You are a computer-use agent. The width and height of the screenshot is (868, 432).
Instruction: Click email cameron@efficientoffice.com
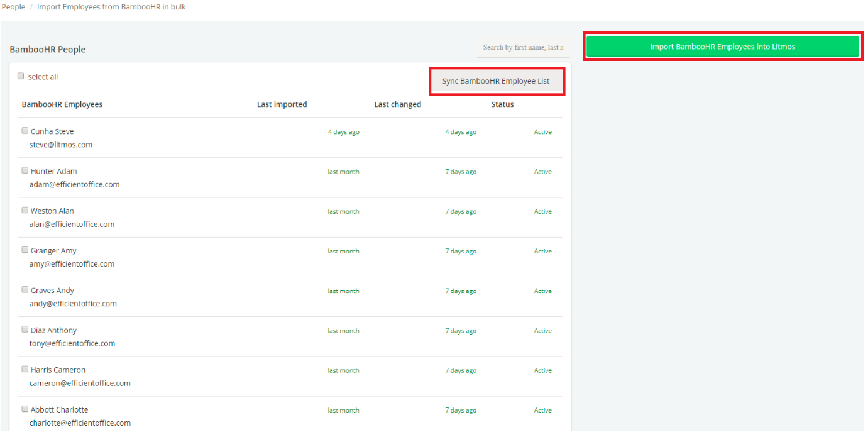pos(80,383)
